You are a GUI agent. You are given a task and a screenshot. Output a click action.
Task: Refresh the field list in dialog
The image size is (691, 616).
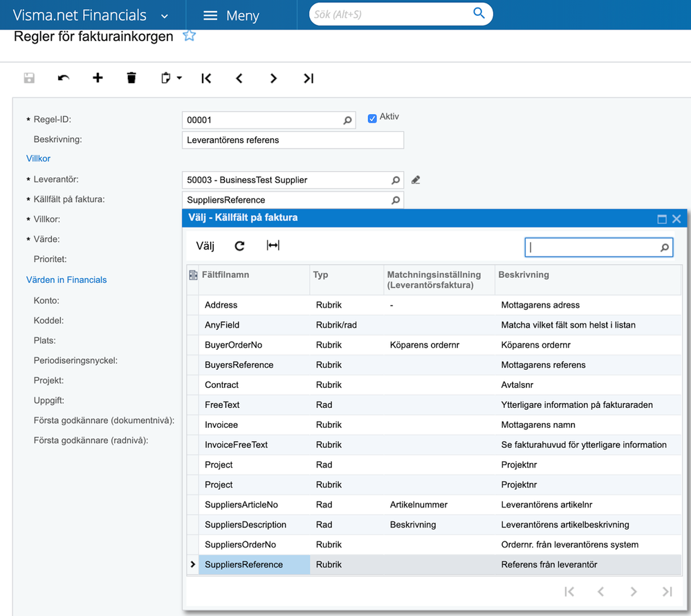239,246
